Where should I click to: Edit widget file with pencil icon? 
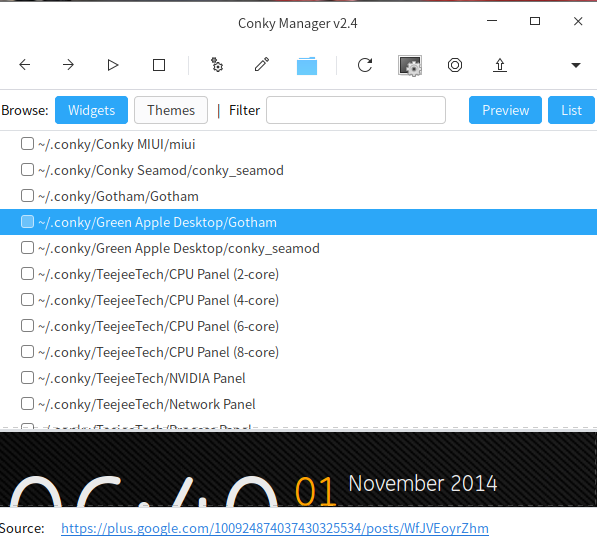pos(262,65)
